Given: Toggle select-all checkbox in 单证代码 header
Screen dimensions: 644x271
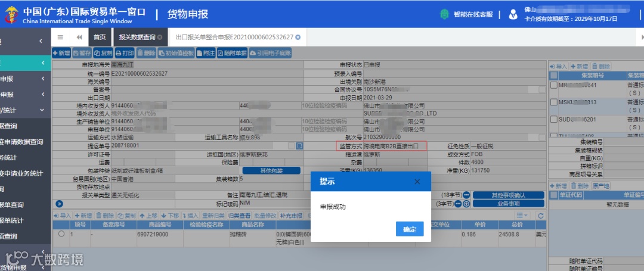Looking at the screenshot, I should (553, 195).
